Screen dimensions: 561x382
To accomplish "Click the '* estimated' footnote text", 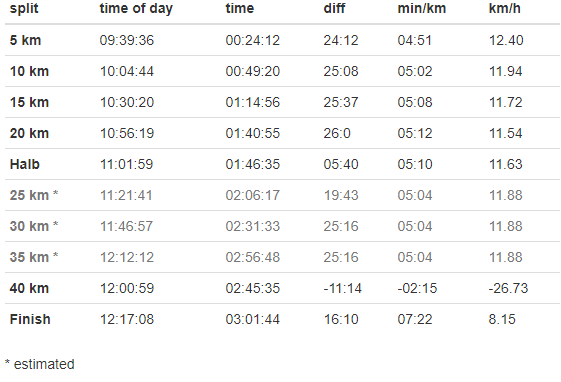I will (40, 364).
